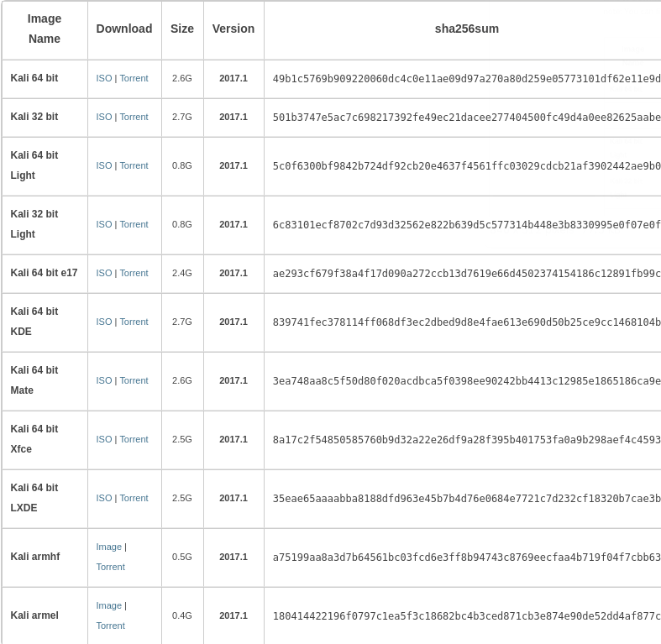The height and width of the screenshot is (644, 661).
Task: Download the Kali 64 bit KDE ISO
Action: tap(103, 322)
